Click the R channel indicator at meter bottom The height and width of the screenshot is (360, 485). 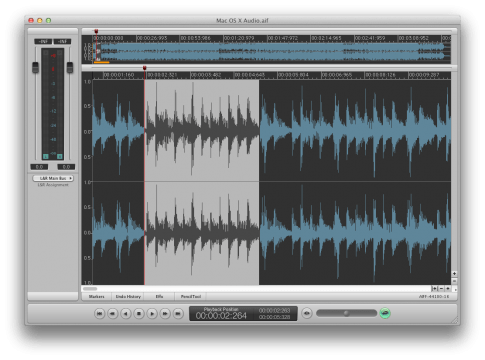coord(60,156)
